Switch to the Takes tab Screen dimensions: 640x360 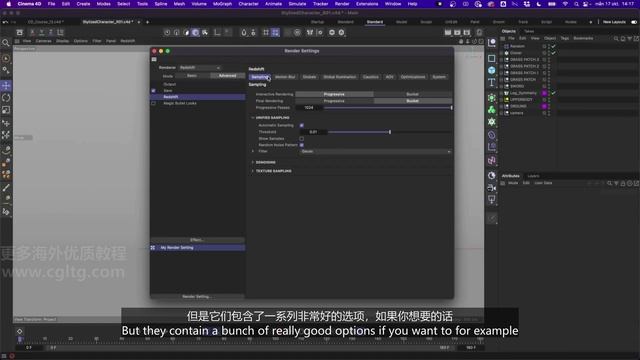click(x=529, y=31)
